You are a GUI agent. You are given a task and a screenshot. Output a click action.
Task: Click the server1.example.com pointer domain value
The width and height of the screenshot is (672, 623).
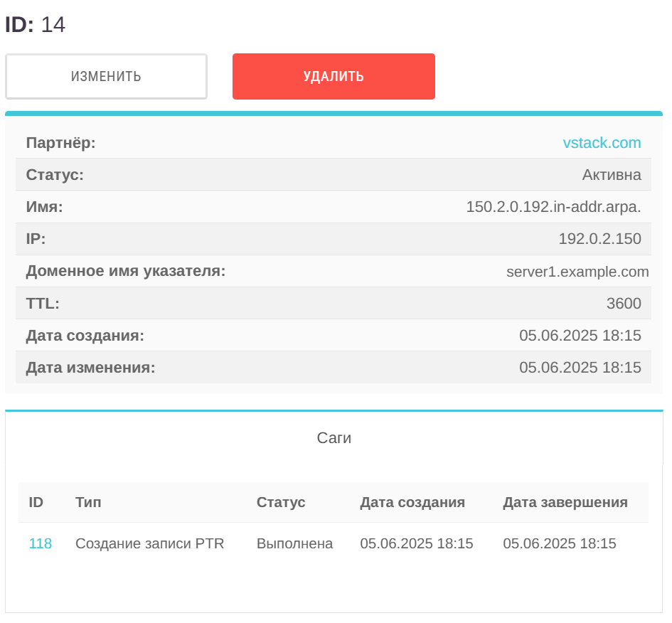pyautogui.click(x=577, y=272)
